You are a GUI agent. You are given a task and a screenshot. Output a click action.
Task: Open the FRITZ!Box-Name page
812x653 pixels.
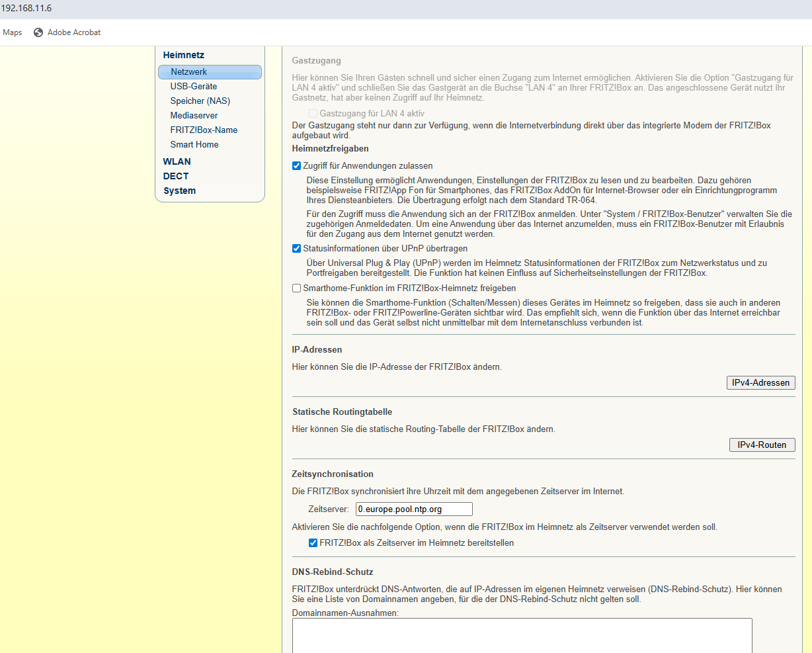[x=204, y=130]
